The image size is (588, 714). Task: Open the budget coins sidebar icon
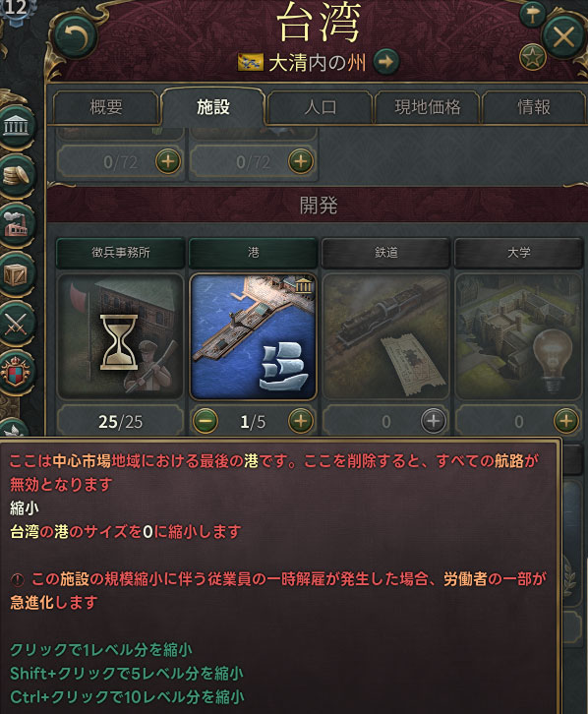pyautogui.click(x=17, y=175)
